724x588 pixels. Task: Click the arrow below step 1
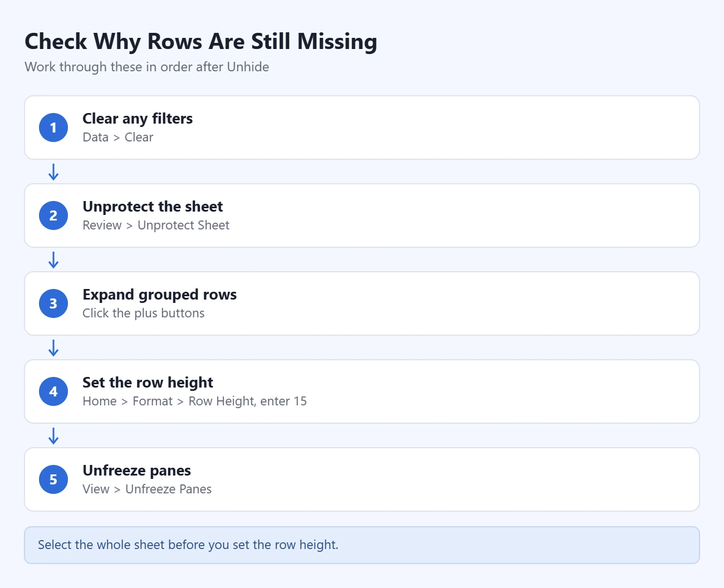(x=53, y=172)
